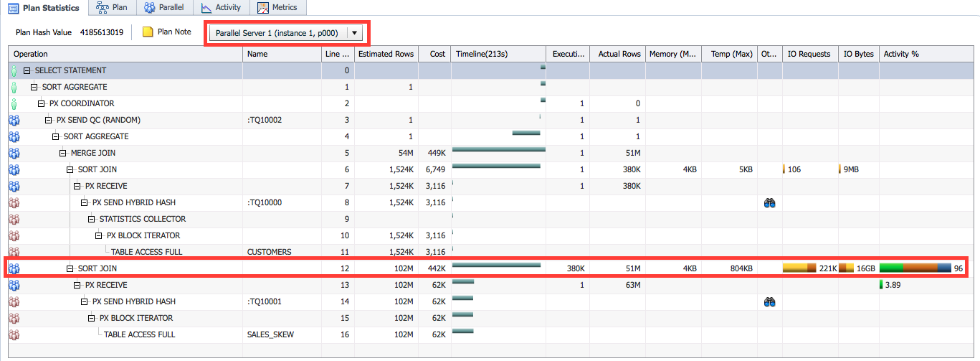Image resolution: width=980 pixels, height=361 pixels.
Task: Click binoculars icon in the :TQ10000 row
Action: [x=769, y=203]
